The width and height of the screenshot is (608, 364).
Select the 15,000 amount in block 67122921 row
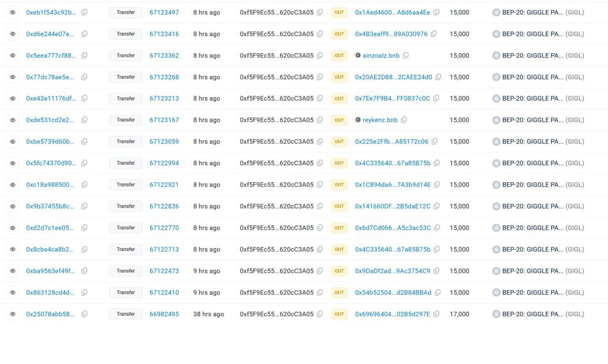point(460,184)
